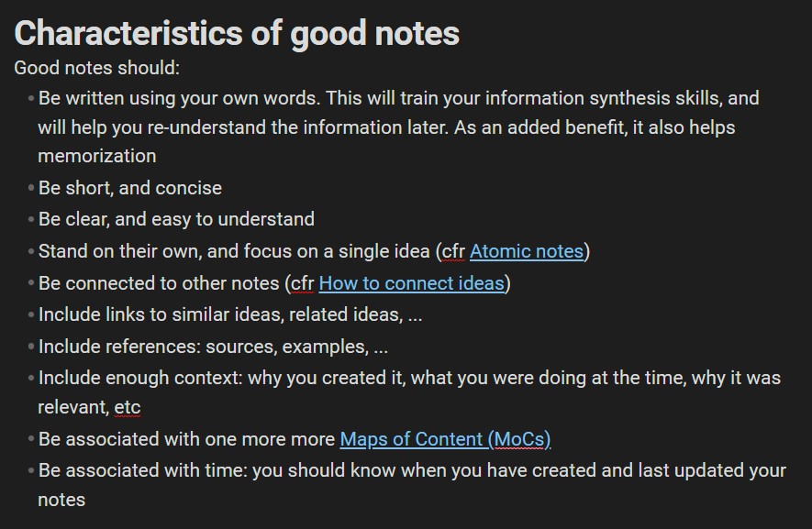This screenshot has width=812, height=529.
Task: Open the "How to connect ideas" link
Action: (x=411, y=283)
